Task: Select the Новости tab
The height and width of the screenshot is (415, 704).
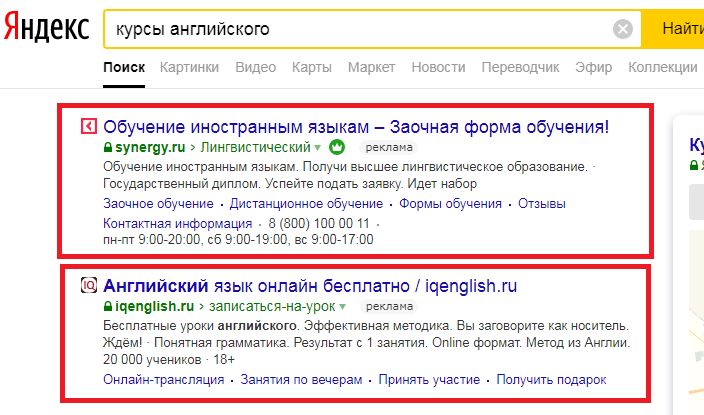Action: 438,67
